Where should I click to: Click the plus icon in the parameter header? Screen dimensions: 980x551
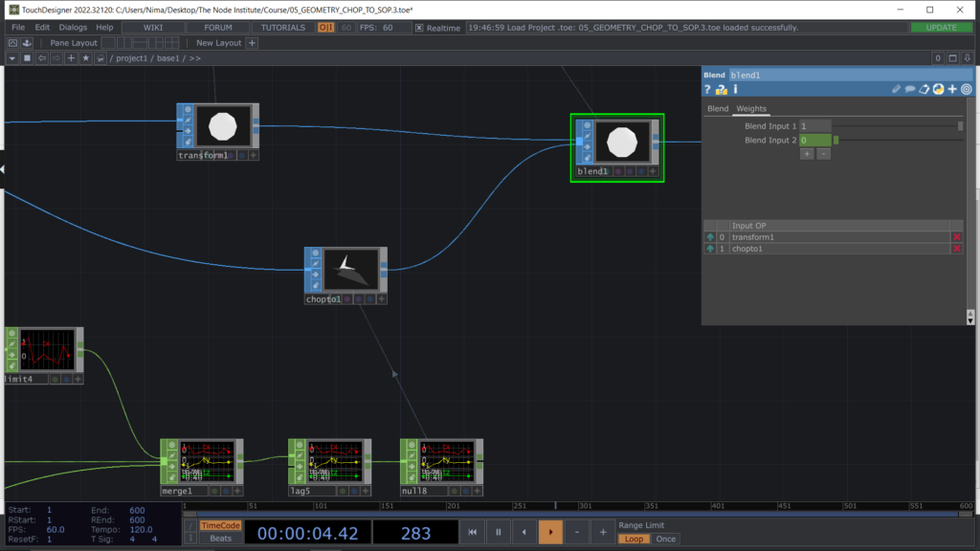click(952, 89)
